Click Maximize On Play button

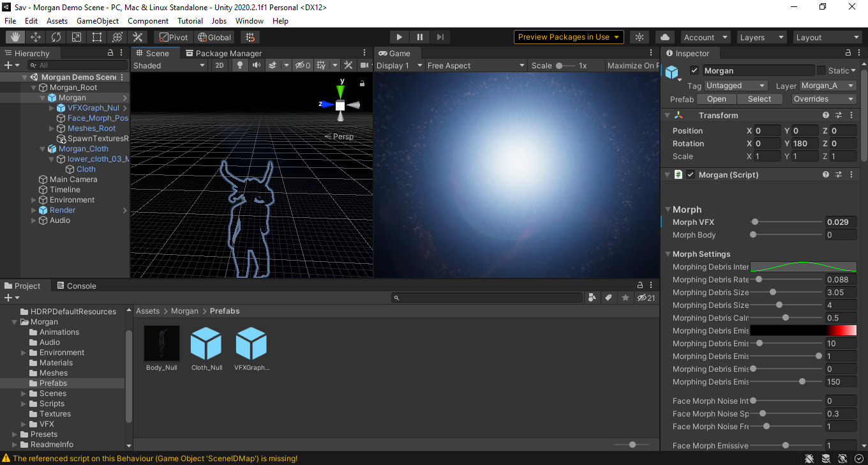632,65
